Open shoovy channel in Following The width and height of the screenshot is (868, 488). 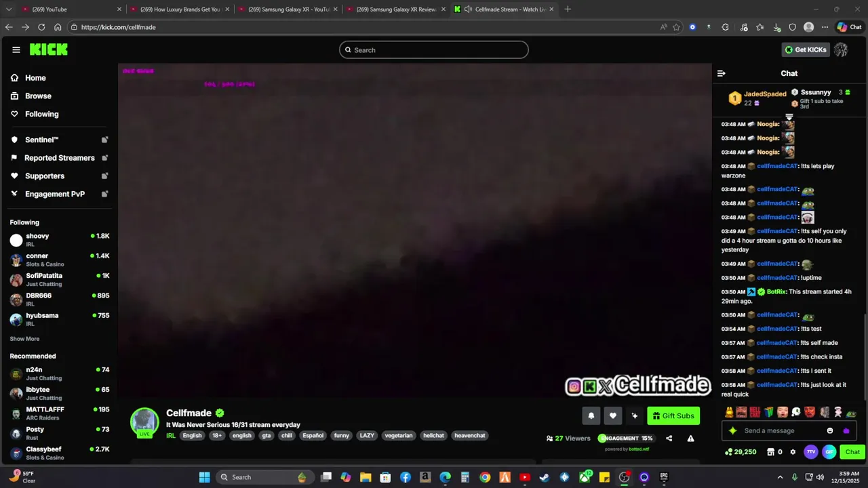tap(60, 240)
